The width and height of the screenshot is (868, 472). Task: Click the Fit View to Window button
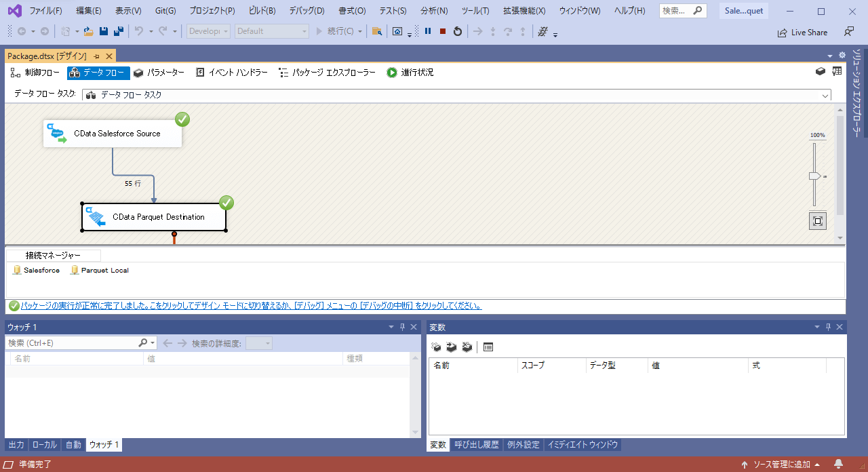818,221
